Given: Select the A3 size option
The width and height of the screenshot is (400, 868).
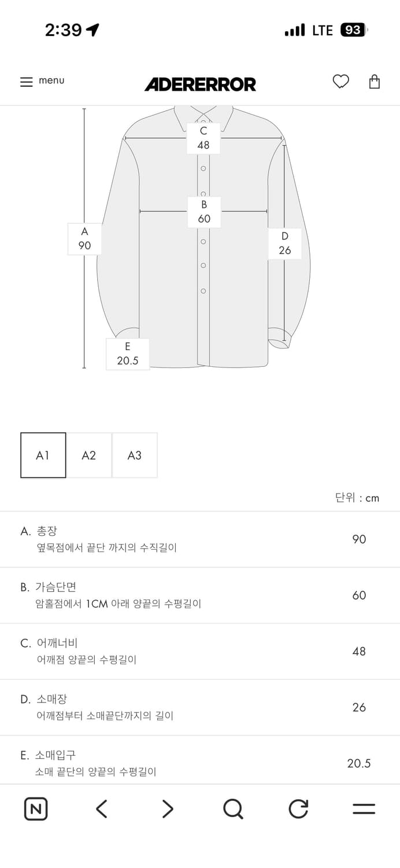Looking at the screenshot, I should tap(135, 455).
